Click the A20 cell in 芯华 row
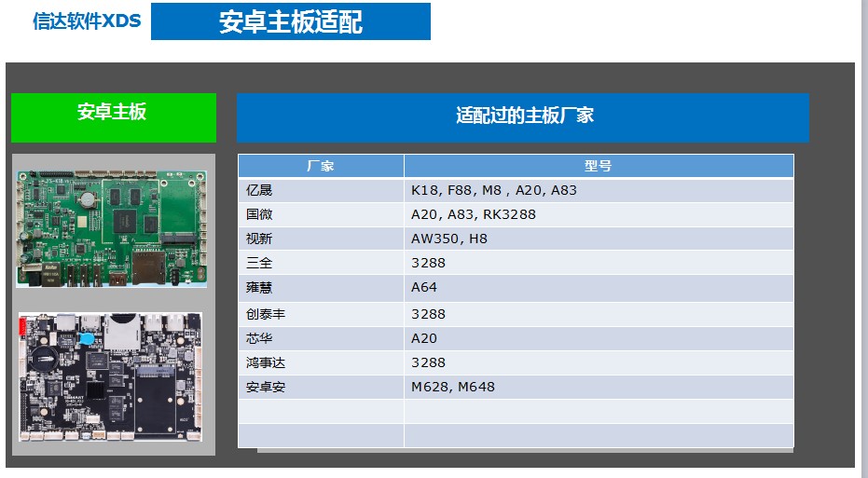 click(x=599, y=338)
